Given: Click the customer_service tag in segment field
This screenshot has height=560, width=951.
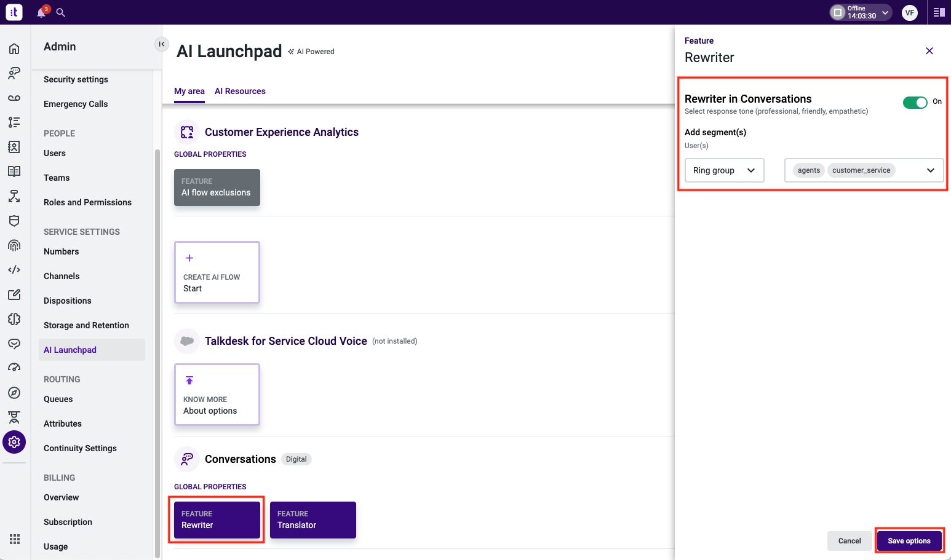Looking at the screenshot, I should [x=861, y=170].
